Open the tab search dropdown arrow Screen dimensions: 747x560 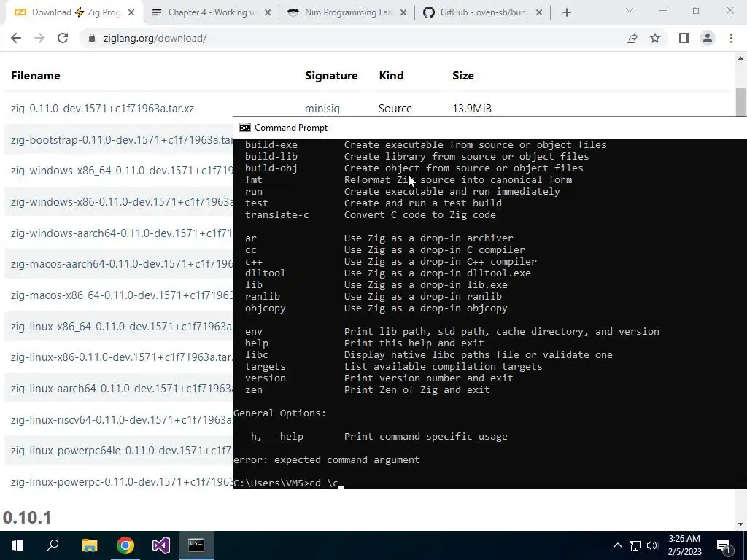pyautogui.click(x=630, y=10)
